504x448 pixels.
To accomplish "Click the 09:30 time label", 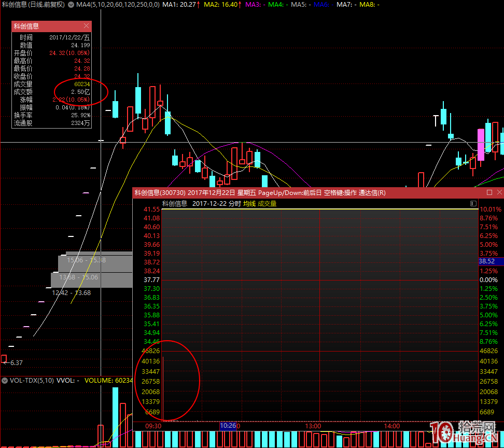I will tap(153, 426).
